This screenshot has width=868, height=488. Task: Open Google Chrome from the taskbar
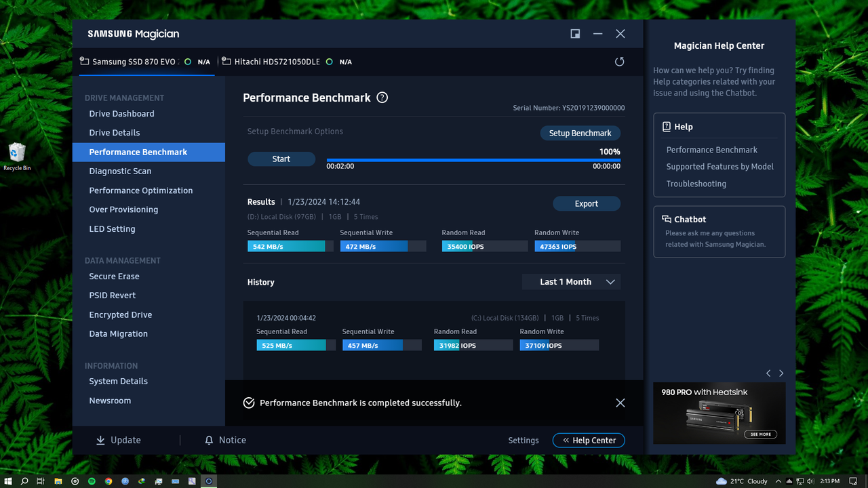tap(108, 481)
